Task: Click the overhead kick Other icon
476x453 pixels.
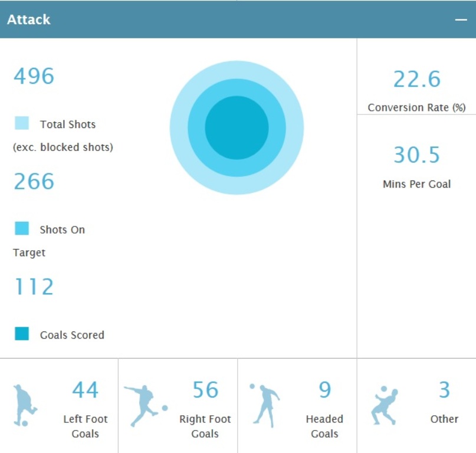Action: [385, 406]
